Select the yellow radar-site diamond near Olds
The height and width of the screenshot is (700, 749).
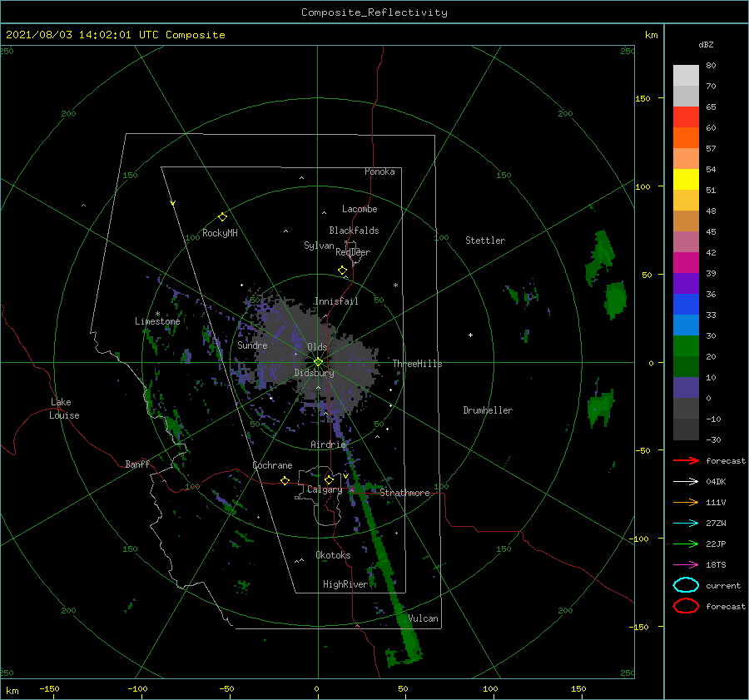(x=318, y=362)
